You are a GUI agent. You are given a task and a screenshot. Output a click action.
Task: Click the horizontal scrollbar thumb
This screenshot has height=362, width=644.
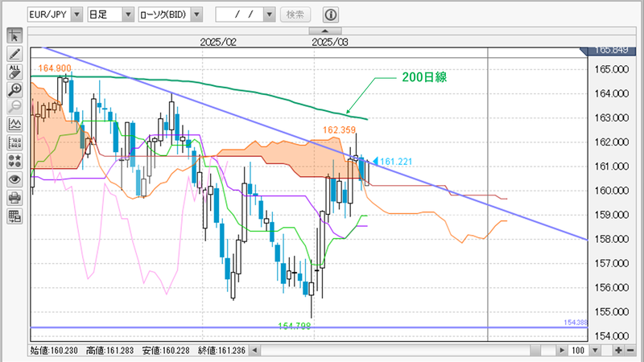click(x=535, y=350)
